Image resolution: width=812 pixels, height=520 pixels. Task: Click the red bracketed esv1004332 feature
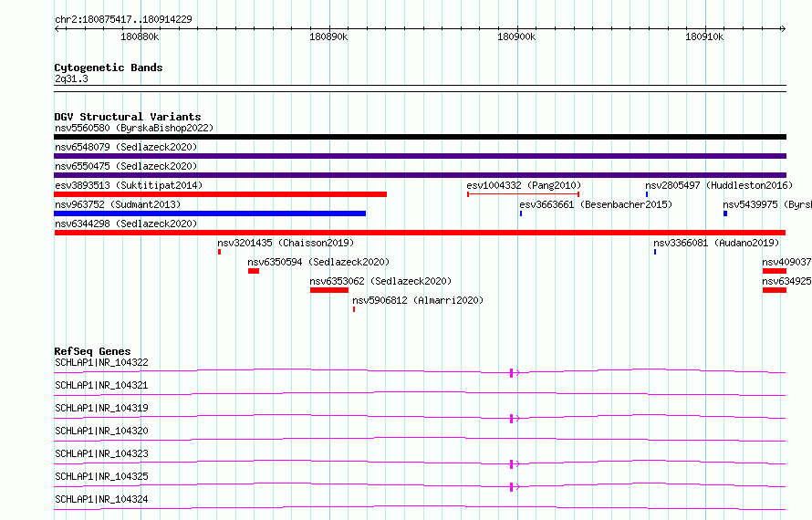[x=523, y=194]
